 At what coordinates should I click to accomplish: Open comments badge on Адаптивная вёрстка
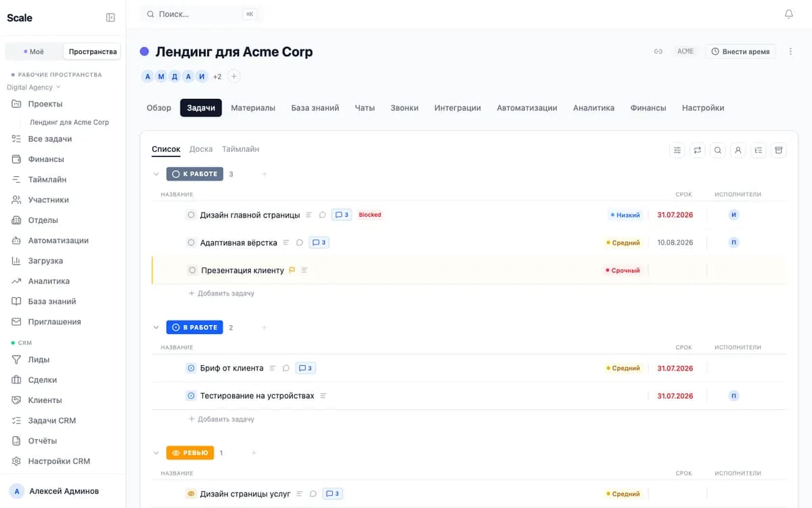click(x=319, y=242)
